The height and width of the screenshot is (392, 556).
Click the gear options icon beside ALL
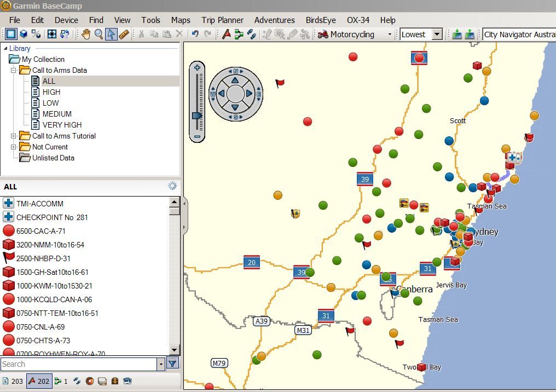[x=172, y=186]
